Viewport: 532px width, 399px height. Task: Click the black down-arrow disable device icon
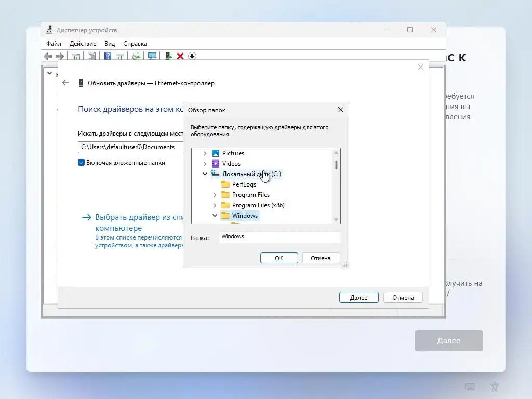click(192, 56)
